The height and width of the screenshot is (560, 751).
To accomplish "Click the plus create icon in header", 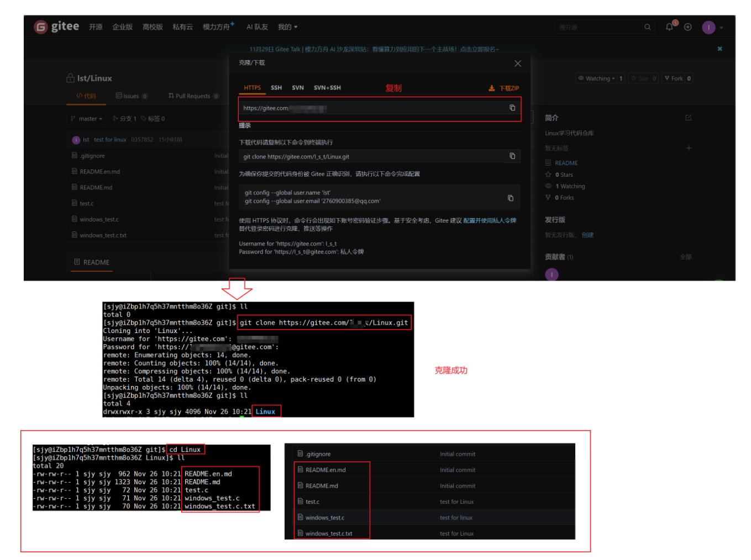I will click(x=688, y=27).
